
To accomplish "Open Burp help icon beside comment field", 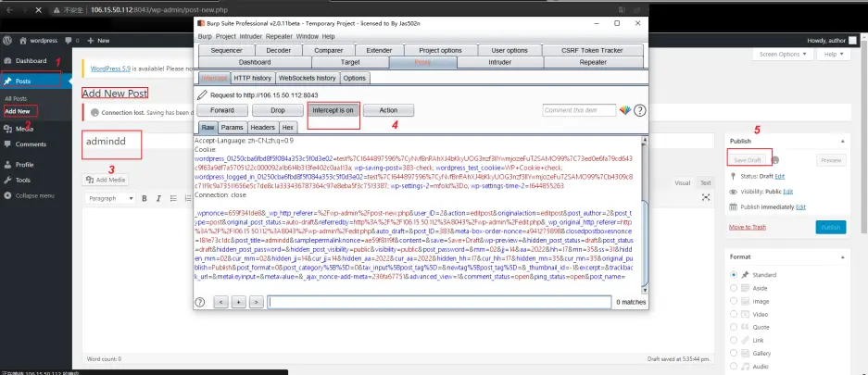I will 639,110.
